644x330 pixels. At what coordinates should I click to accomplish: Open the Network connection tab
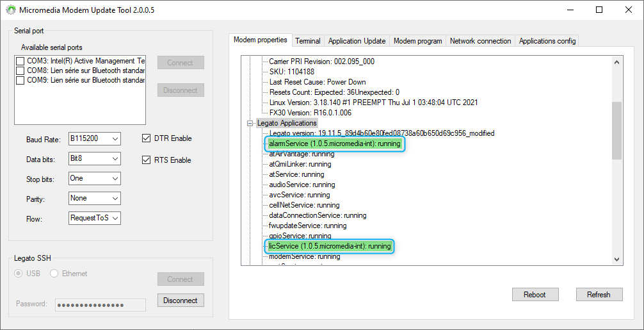pyautogui.click(x=481, y=41)
